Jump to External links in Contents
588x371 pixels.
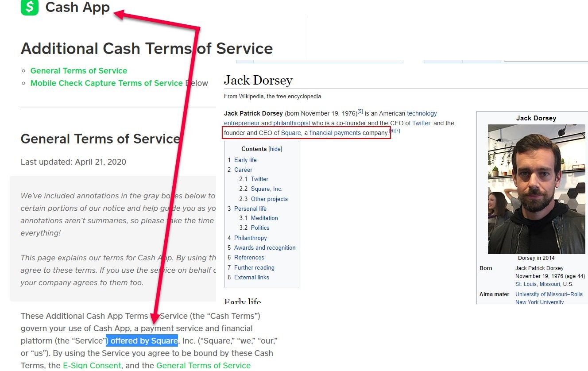pyautogui.click(x=251, y=278)
